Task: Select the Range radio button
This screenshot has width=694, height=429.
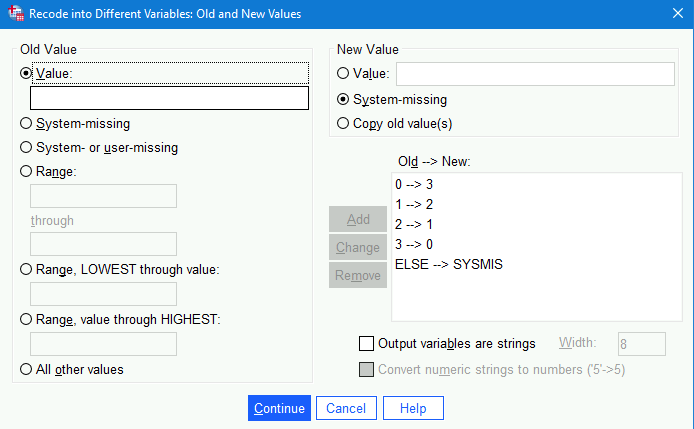Action: (x=26, y=171)
